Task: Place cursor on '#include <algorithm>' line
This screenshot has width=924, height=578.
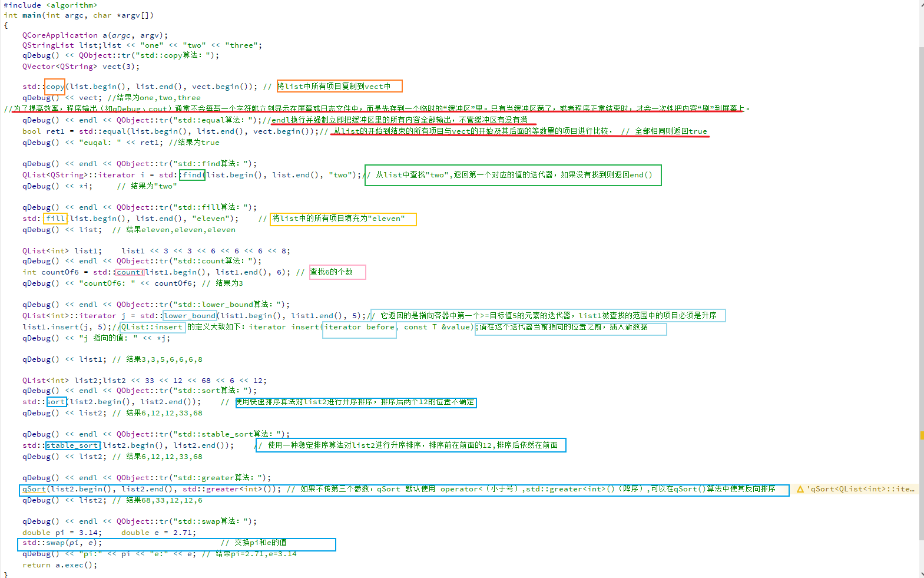Action: click(51, 5)
